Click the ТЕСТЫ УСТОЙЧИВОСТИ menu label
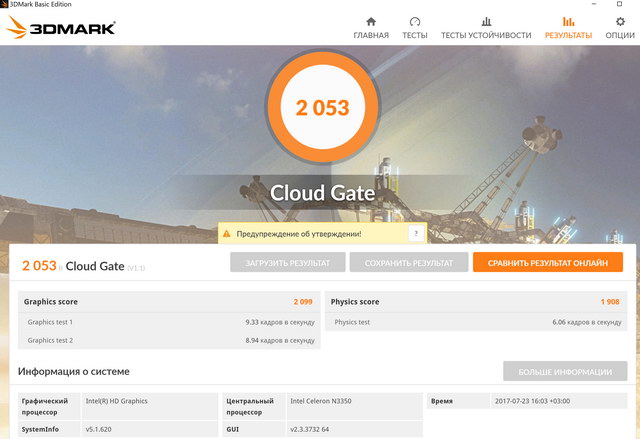 tap(486, 35)
